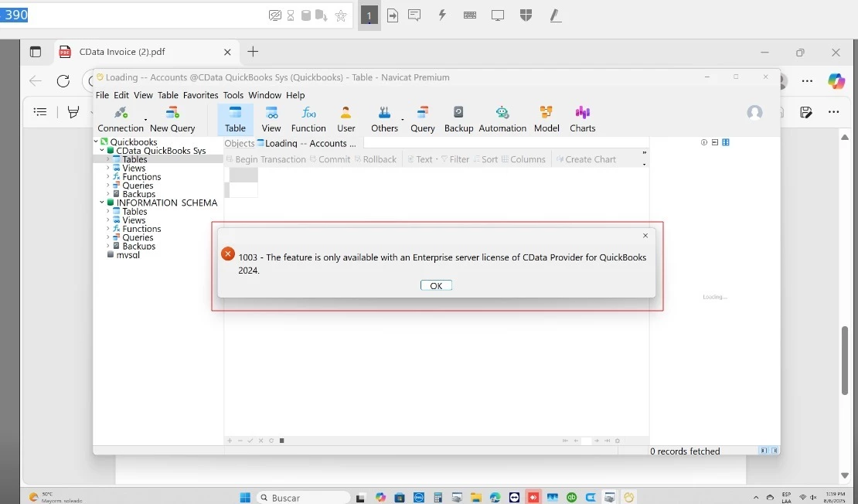
Task: Open the remote display settings monitor icon
Action: (497, 15)
